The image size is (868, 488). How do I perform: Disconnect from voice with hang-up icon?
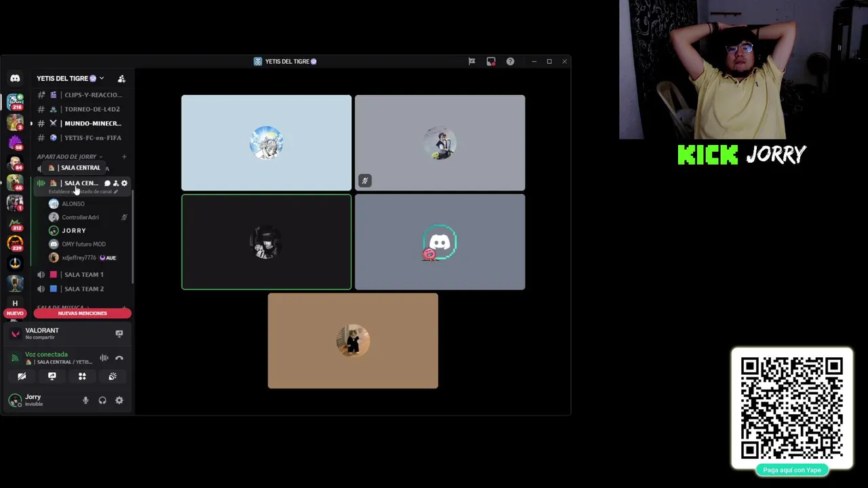119,358
